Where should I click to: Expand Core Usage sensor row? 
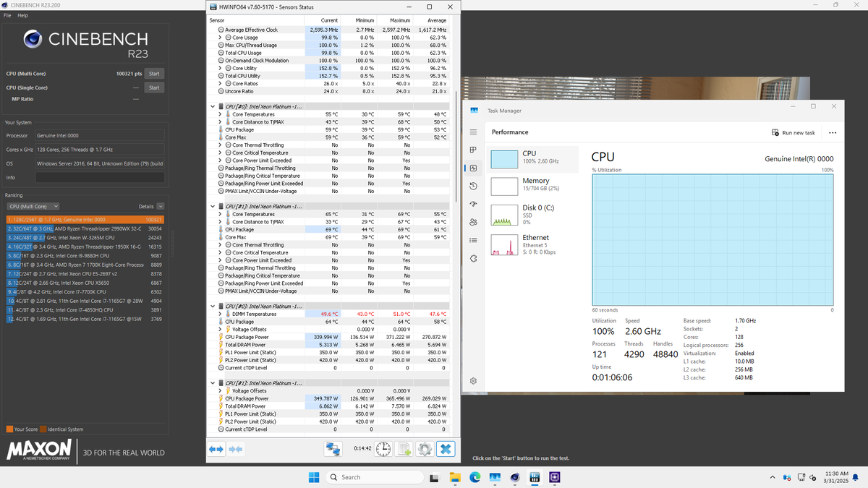221,38
